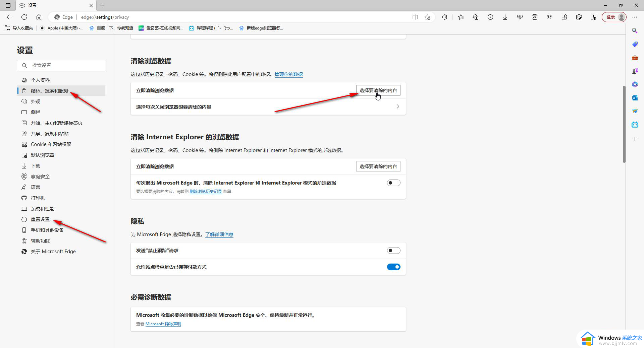Open Microsoft 隐私声明 link
Screen dimensions: 644x348
pyautogui.click(x=163, y=324)
